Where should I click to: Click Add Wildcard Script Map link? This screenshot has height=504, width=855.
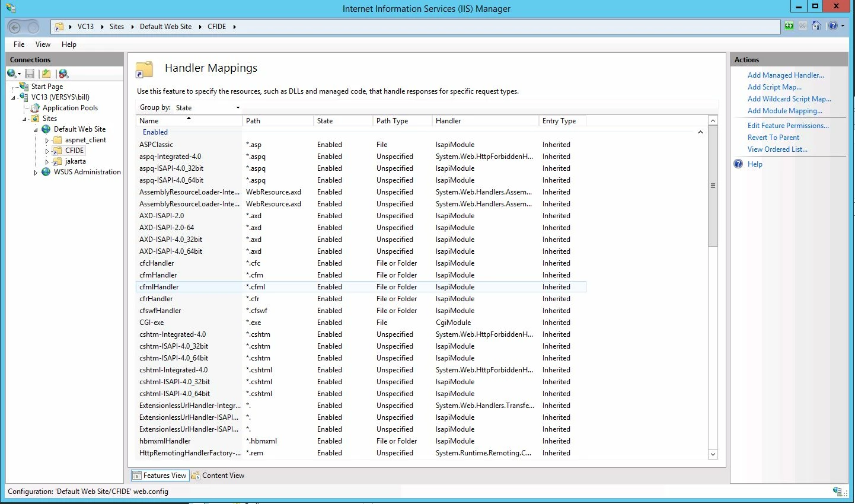(x=789, y=98)
